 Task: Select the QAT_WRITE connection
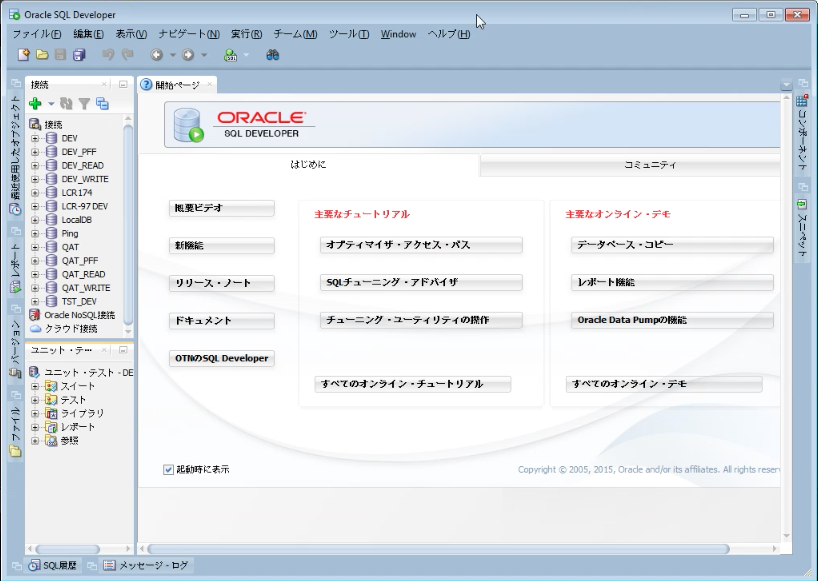click(86, 287)
